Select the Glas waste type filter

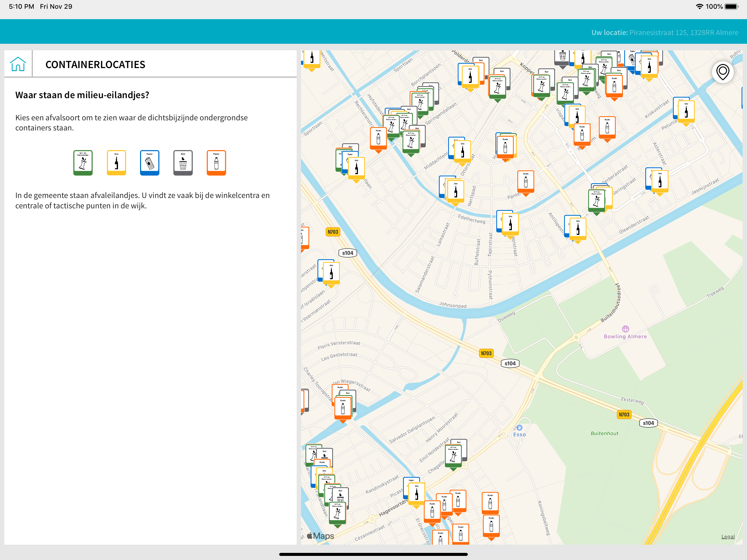coord(116,162)
